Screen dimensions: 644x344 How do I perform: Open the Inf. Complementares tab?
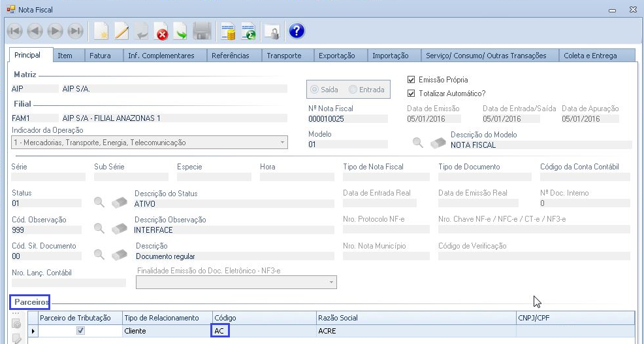coord(161,56)
